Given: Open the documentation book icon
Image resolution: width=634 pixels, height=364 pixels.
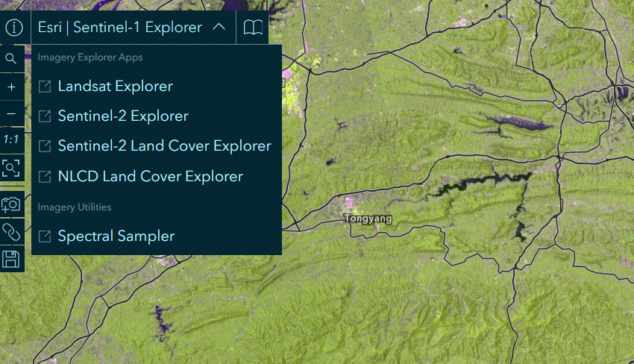Looking at the screenshot, I should [253, 28].
